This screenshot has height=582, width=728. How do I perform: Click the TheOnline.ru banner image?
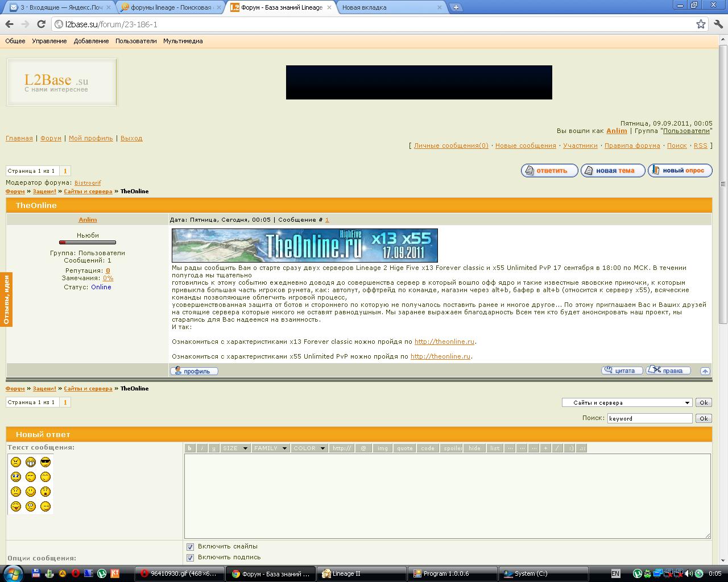[x=305, y=246]
